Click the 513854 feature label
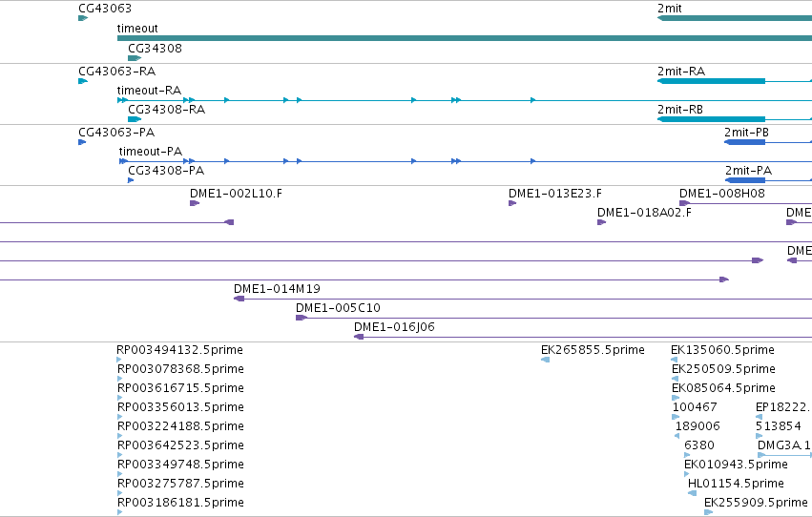This screenshot has width=812, height=517. click(x=779, y=426)
